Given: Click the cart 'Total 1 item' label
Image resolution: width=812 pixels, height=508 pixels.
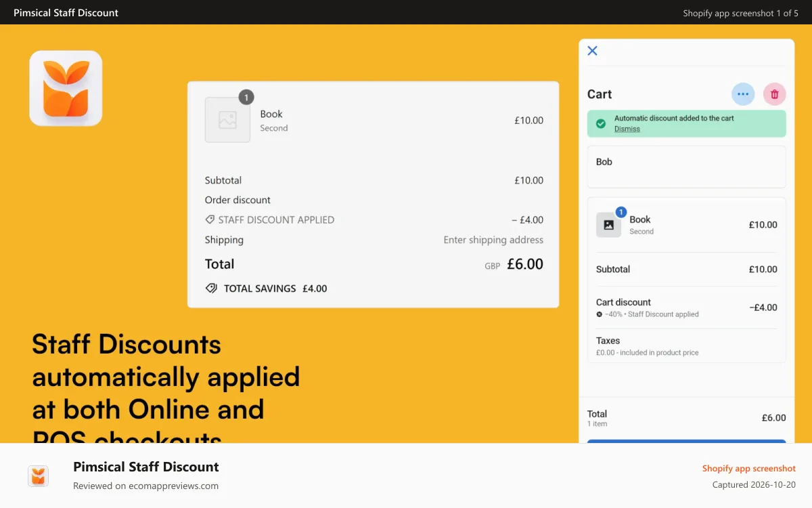Looking at the screenshot, I should click(x=597, y=418).
